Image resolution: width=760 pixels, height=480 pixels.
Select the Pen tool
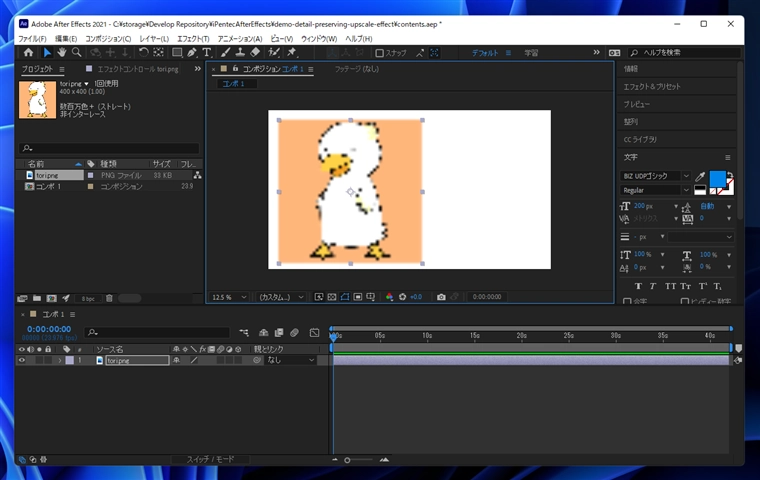point(192,52)
